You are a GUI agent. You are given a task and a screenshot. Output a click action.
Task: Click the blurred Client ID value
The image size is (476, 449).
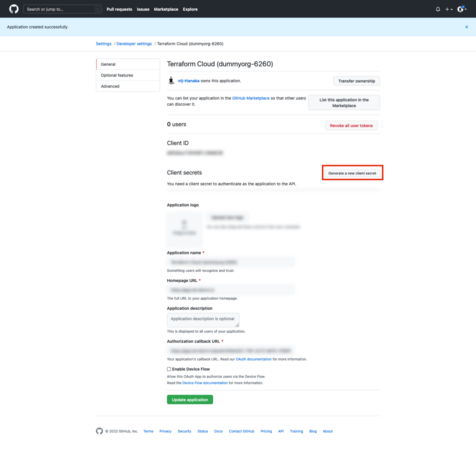[x=195, y=153]
